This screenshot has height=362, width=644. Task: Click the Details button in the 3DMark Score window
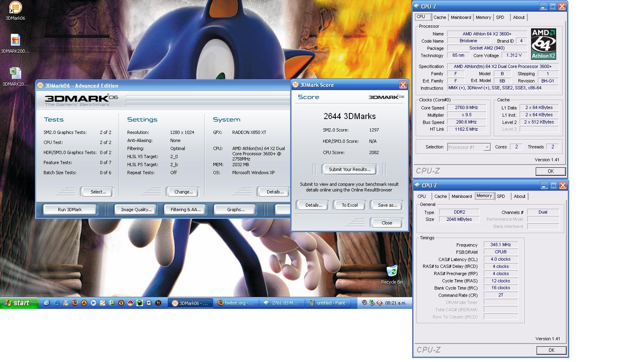point(314,205)
